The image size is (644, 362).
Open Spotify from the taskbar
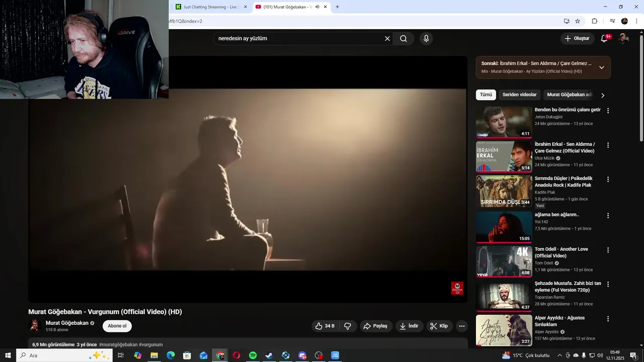pyautogui.click(x=253, y=355)
